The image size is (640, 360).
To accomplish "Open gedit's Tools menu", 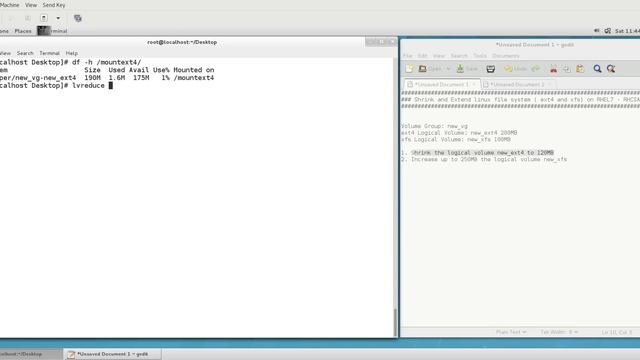I will click(480, 56).
